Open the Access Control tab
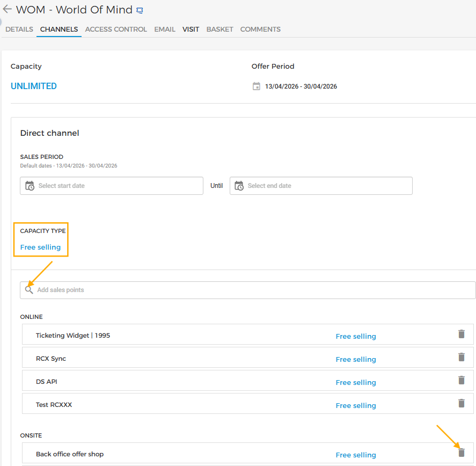 tap(116, 30)
